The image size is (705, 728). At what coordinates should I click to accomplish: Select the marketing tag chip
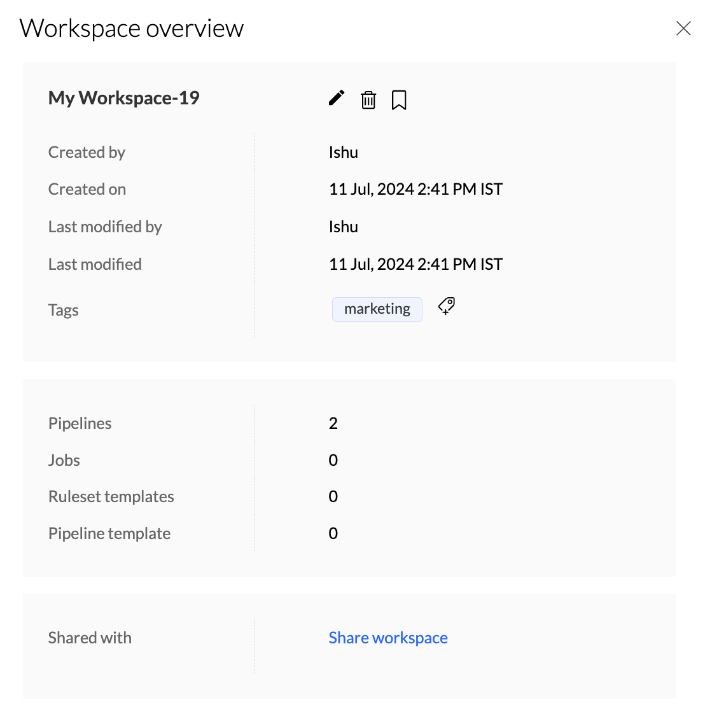pos(377,309)
